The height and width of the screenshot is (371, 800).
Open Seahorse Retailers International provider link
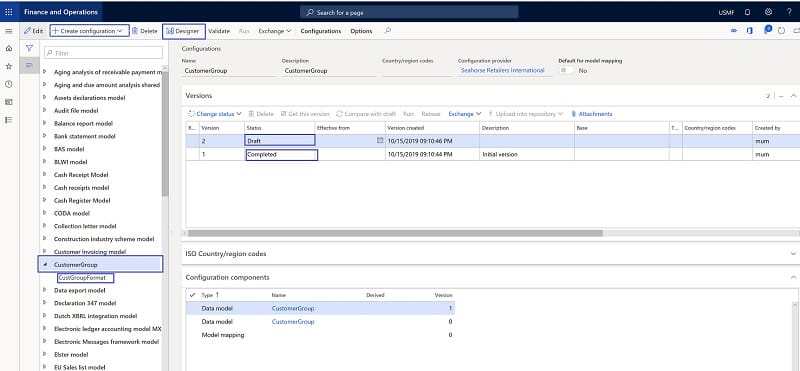coord(503,70)
